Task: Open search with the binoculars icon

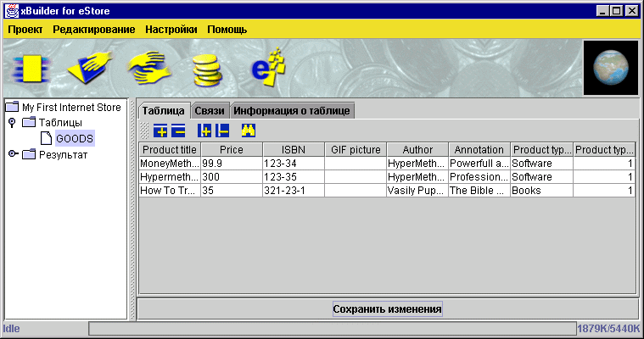Action: [x=248, y=131]
